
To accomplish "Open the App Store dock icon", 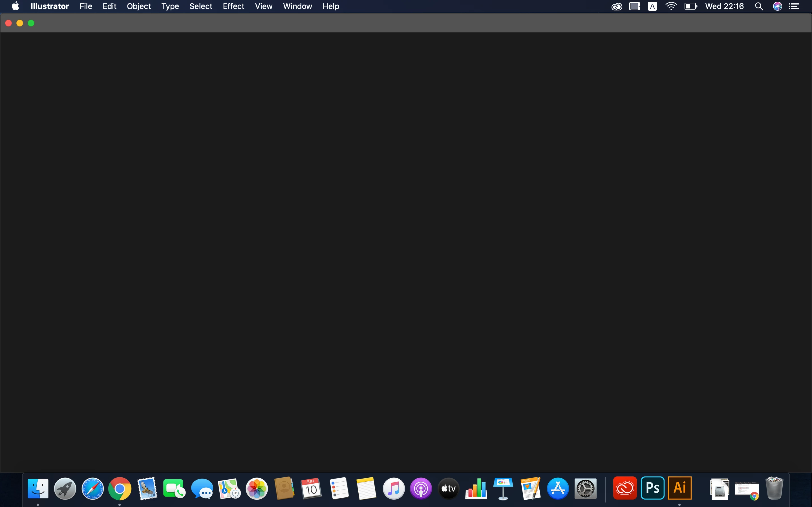I will [x=558, y=489].
